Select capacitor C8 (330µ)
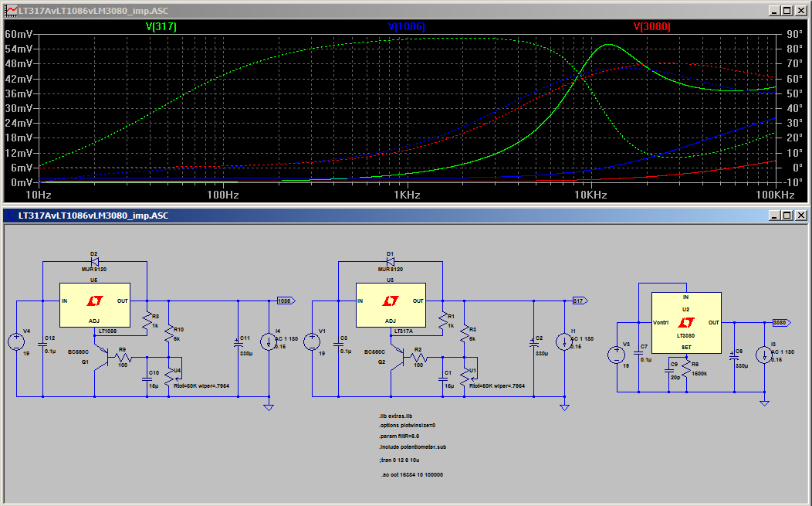 click(734, 357)
